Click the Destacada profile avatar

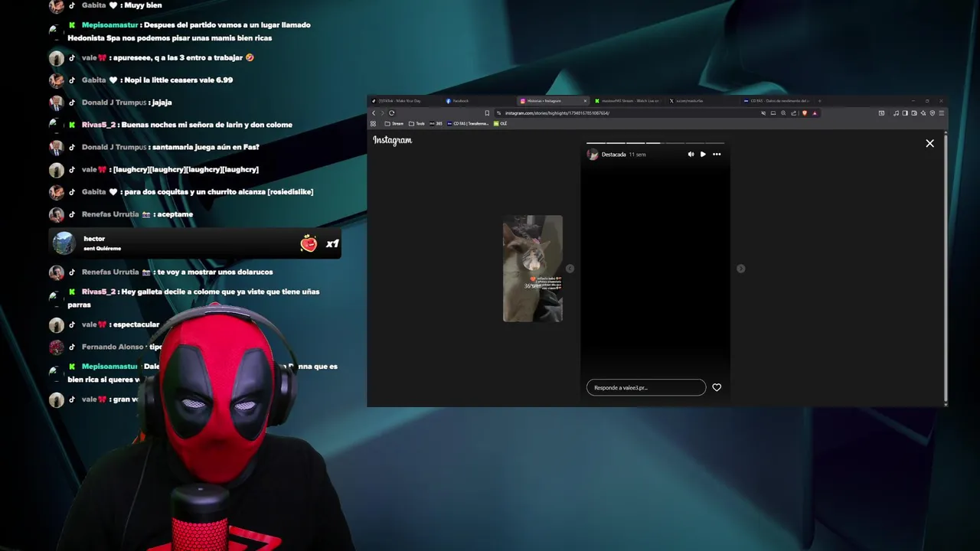[x=593, y=155]
